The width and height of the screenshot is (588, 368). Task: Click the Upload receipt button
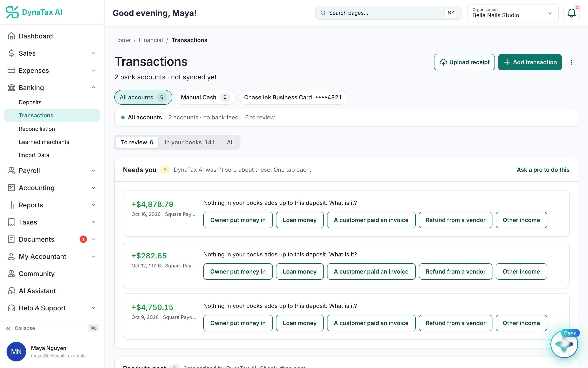[x=464, y=62]
